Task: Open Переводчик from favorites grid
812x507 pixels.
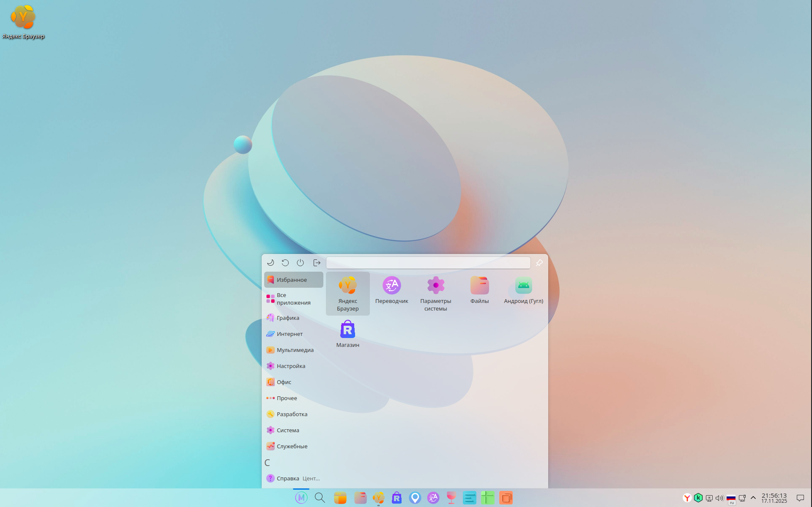Action: [391, 291]
